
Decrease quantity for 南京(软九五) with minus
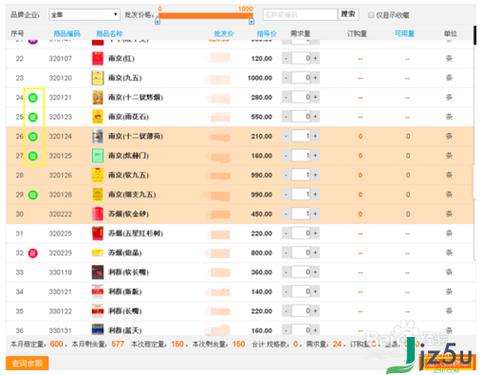tap(286, 175)
